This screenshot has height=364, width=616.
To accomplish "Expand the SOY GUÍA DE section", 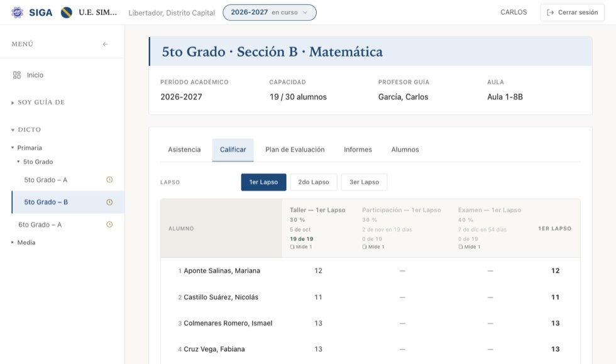I will [x=38, y=102].
